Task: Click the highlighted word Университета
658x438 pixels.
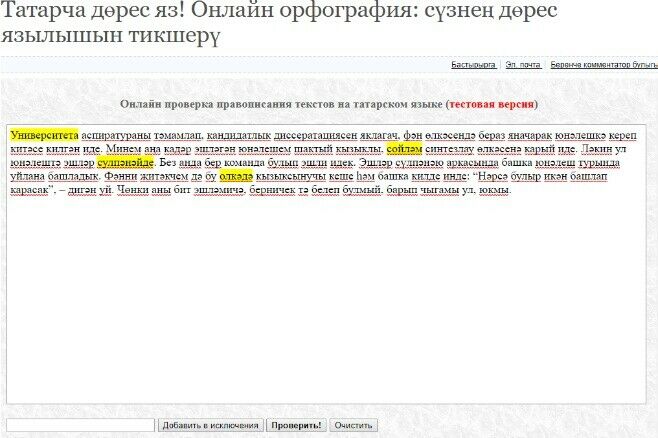Action: click(x=44, y=134)
